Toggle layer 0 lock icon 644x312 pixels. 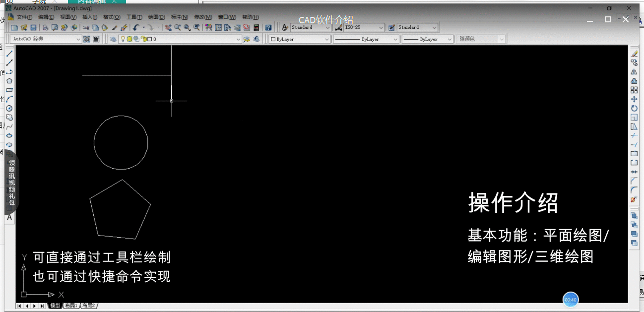coord(143,39)
